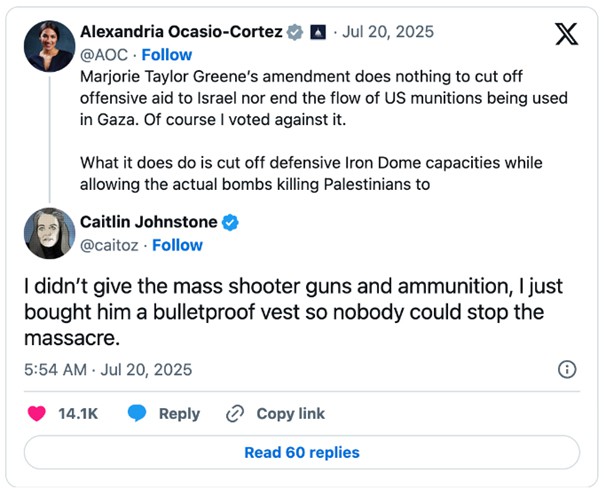606x496 pixels.
Task: Open Alexandria Ocasio-Cortez's profile picture
Action: tap(49, 46)
